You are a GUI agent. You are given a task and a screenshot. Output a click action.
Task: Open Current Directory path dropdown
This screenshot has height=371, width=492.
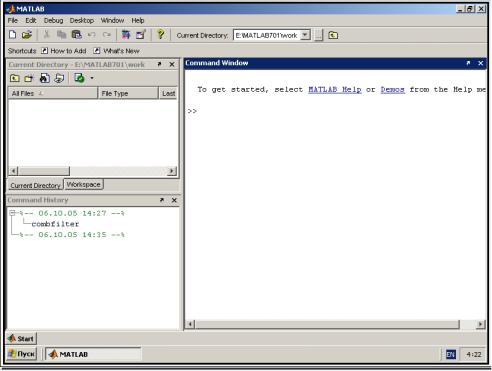point(305,35)
